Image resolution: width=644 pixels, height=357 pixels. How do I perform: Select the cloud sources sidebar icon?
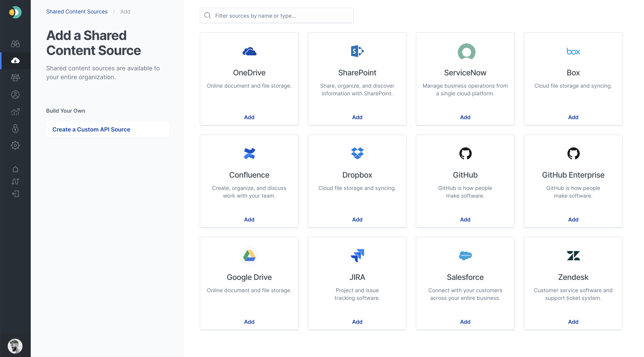coord(15,61)
